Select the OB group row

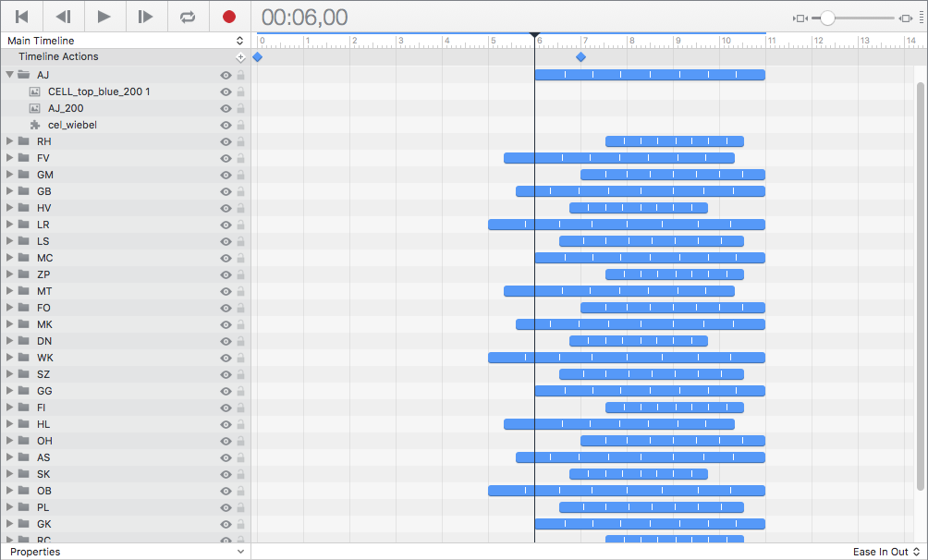[126, 491]
